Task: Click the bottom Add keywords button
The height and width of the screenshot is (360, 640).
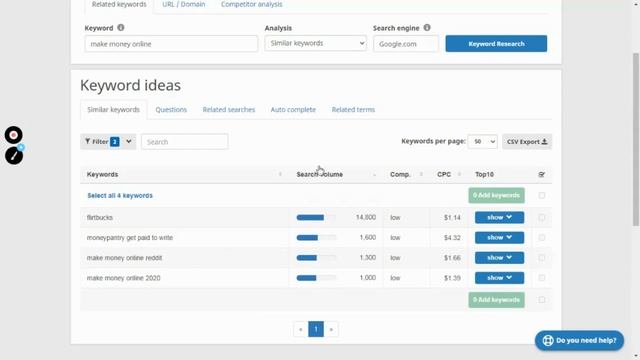Action: coord(496,300)
